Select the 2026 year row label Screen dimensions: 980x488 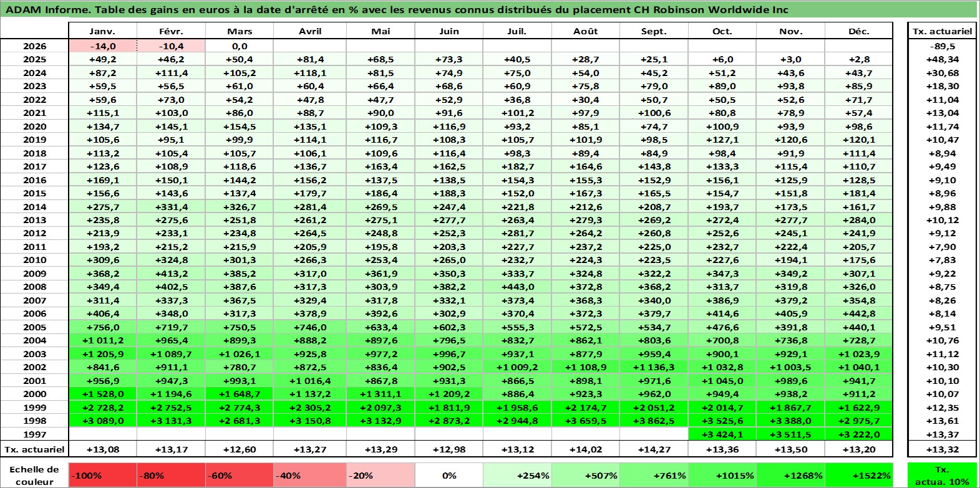click(34, 46)
